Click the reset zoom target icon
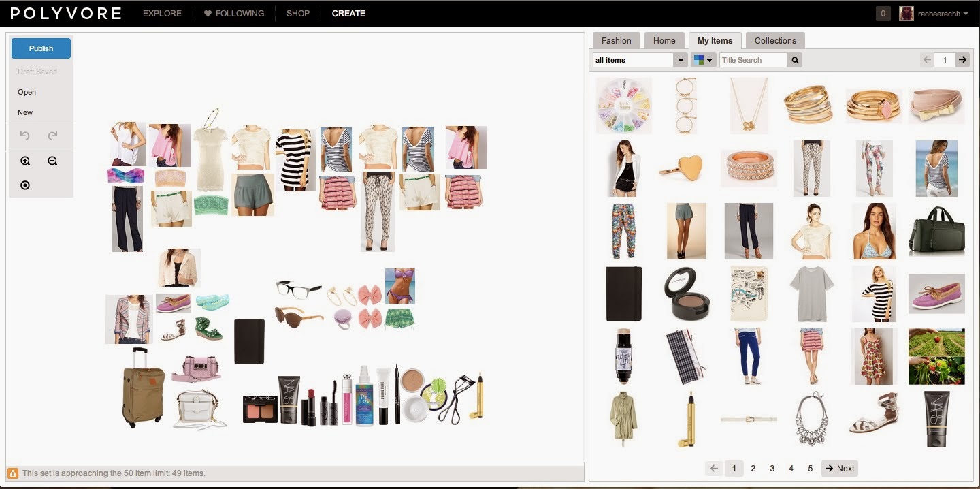Viewport: 980px width, 489px height. [25, 185]
